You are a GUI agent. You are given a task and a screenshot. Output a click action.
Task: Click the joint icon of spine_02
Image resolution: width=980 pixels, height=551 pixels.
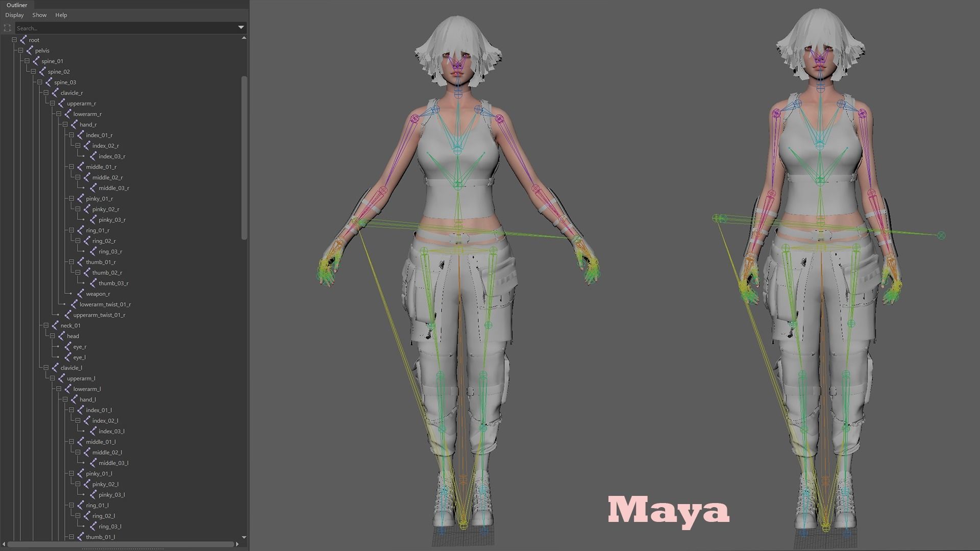(x=42, y=72)
